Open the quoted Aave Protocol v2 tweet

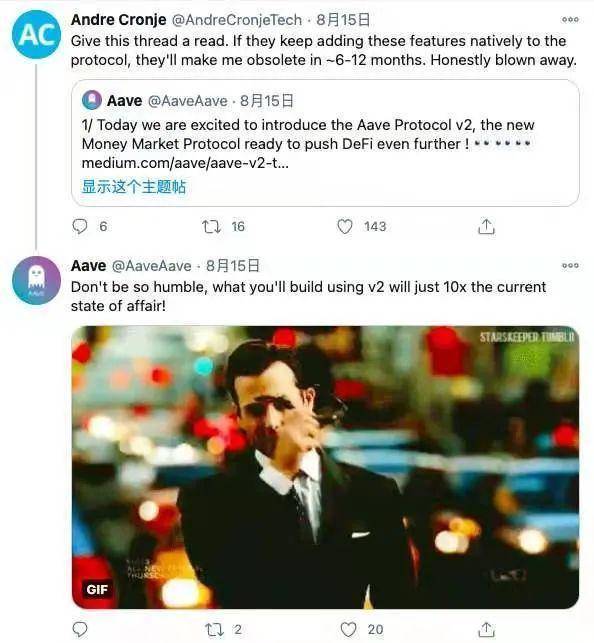point(325,143)
